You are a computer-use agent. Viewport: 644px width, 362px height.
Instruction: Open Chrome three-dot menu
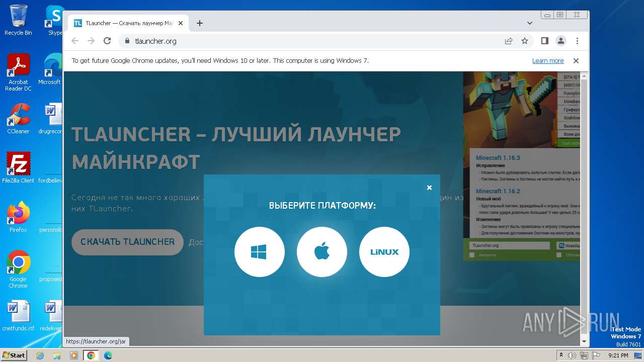point(577,41)
